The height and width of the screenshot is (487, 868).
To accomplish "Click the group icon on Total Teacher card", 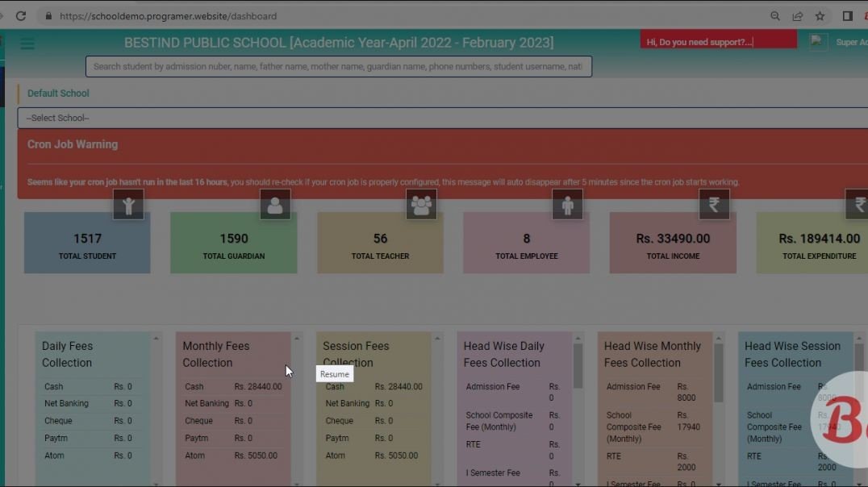I will point(421,204).
